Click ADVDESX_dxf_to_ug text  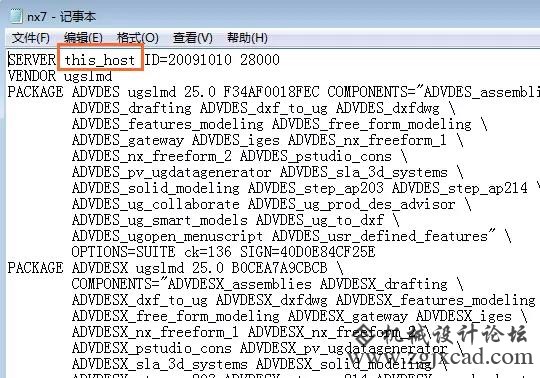coord(140,301)
